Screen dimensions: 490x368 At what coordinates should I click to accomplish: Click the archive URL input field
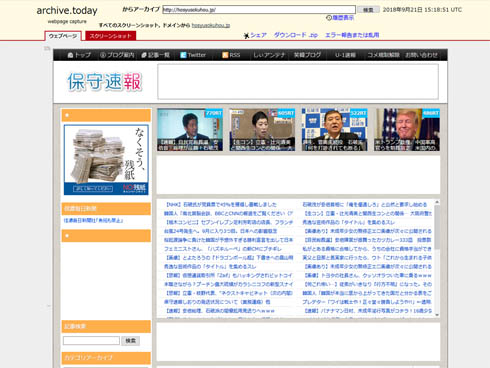[x=259, y=10]
